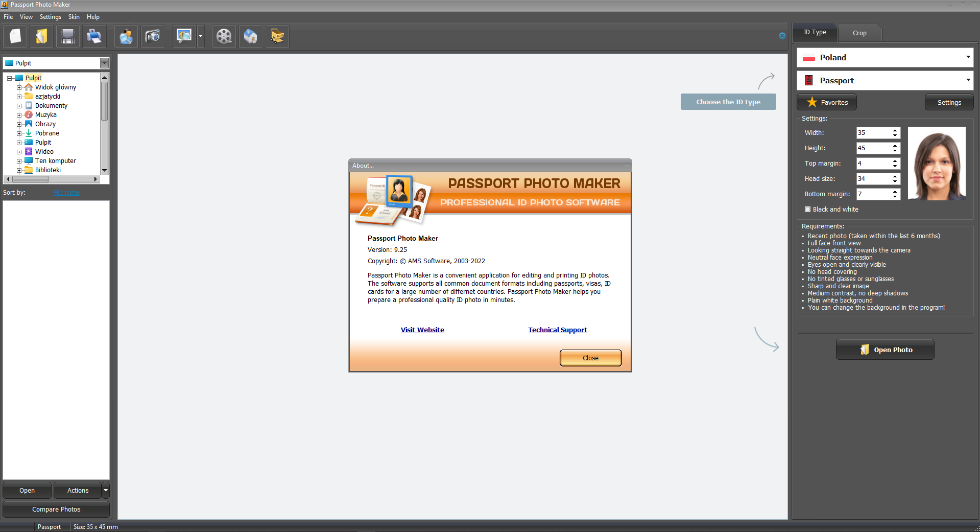Click the camera toolbar icon
The width and height of the screenshot is (980, 532).
tap(152, 36)
